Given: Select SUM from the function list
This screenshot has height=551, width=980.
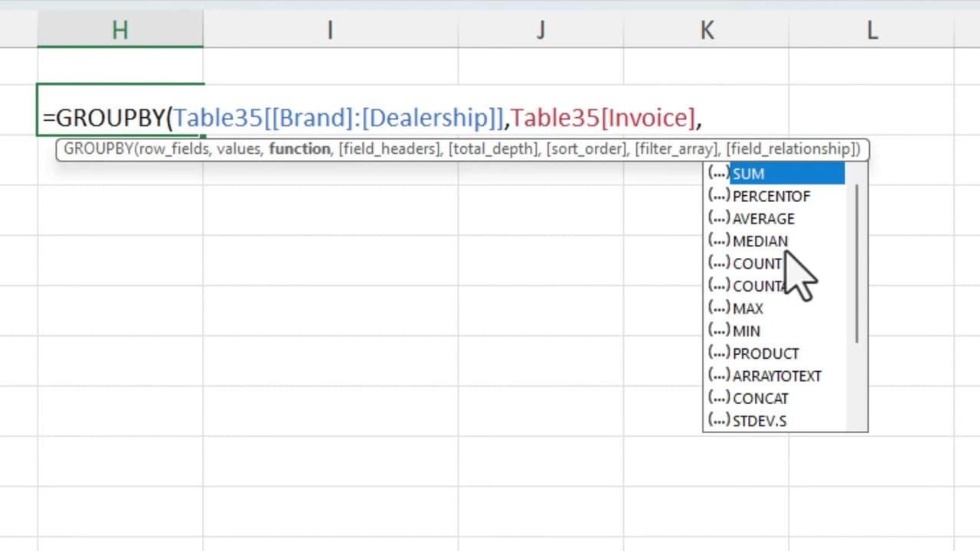Looking at the screenshot, I should pyautogui.click(x=748, y=173).
